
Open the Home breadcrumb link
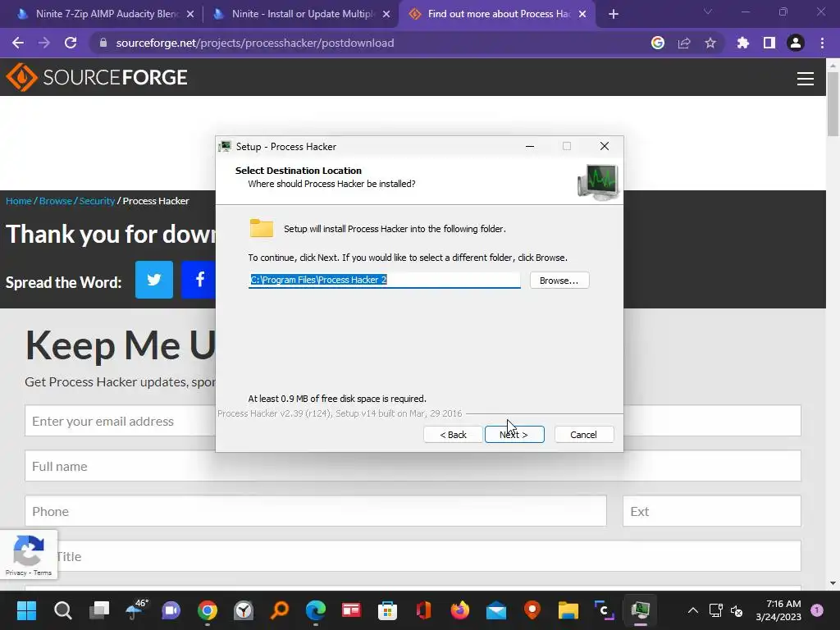(19, 201)
